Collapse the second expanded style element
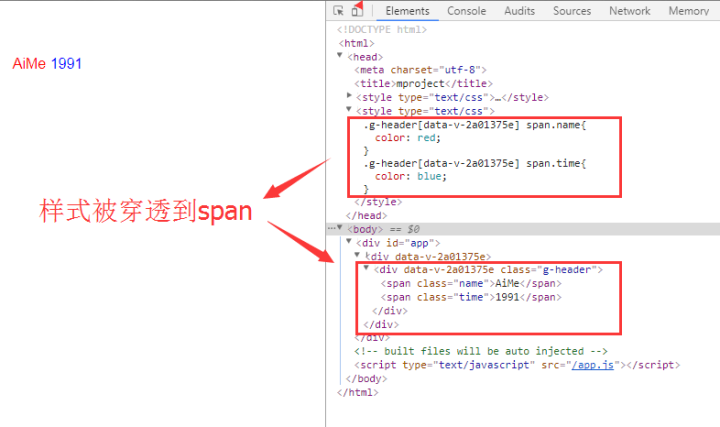The height and width of the screenshot is (427, 720). [350, 110]
